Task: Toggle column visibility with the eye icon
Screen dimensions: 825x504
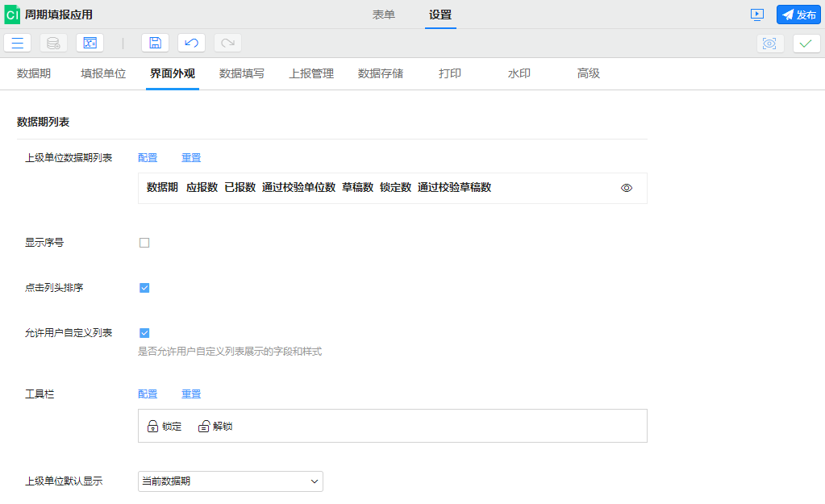Action: 626,187
